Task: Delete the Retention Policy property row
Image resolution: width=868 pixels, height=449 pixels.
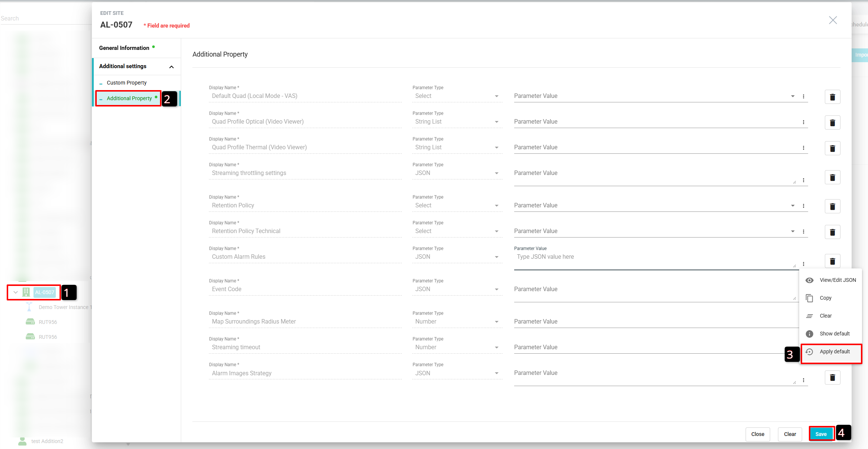Action: coord(832,207)
